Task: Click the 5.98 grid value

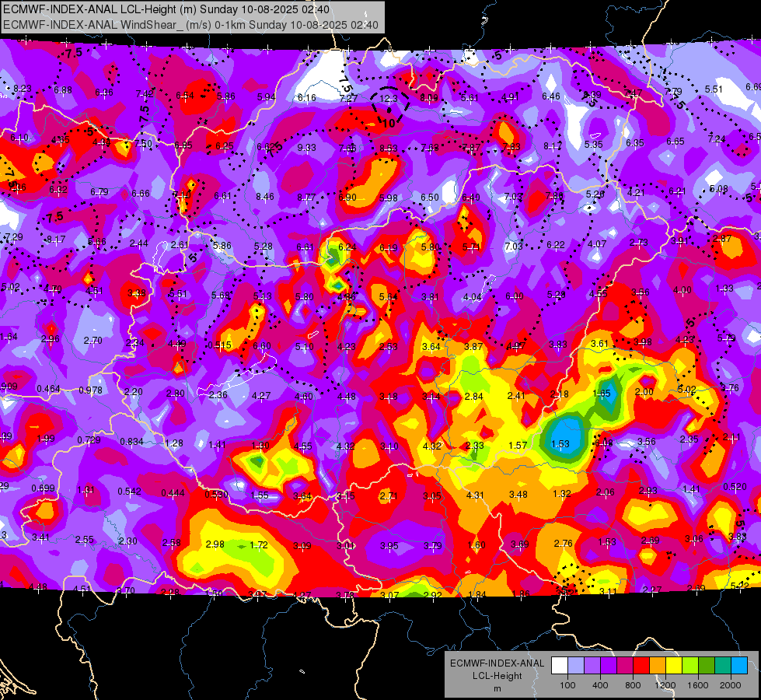Action: 388,198
